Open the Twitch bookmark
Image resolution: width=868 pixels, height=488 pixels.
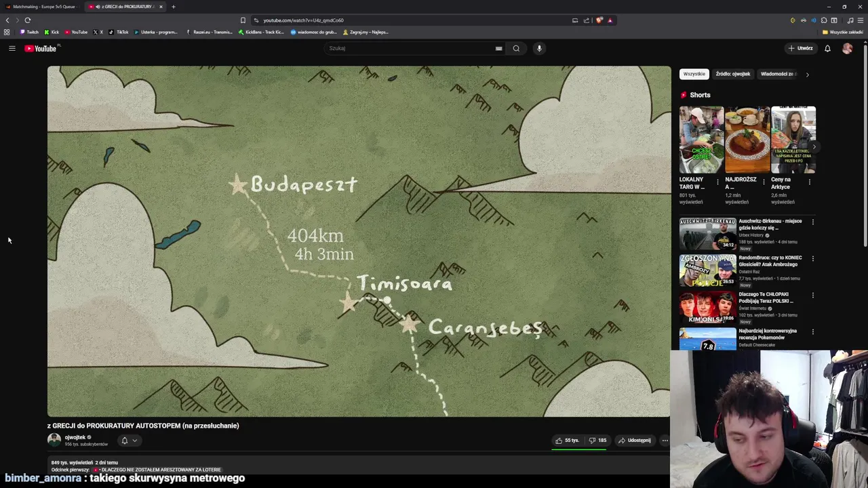(29, 32)
